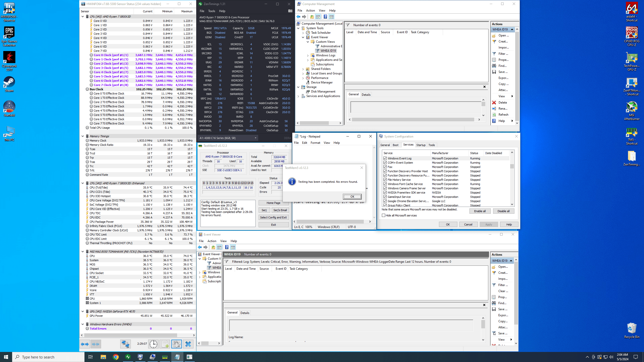Open Cyberpunk 2077 desktop icon

pos(9,61)
